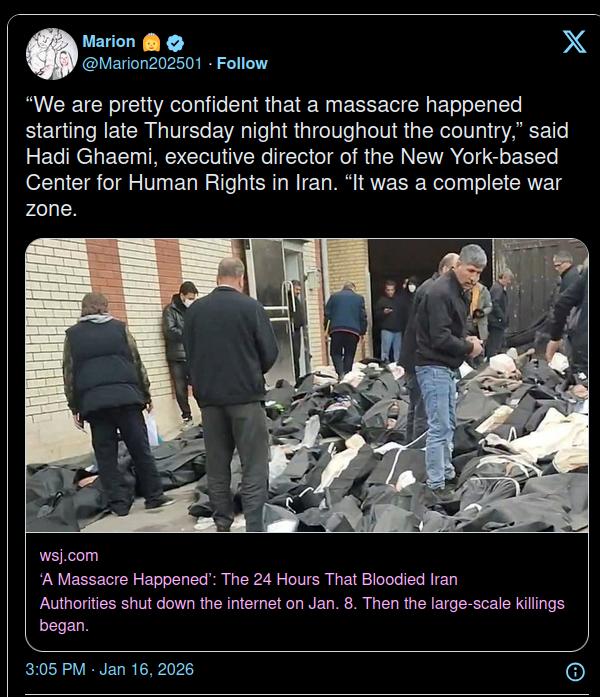Open the link card's caption area

307,591
